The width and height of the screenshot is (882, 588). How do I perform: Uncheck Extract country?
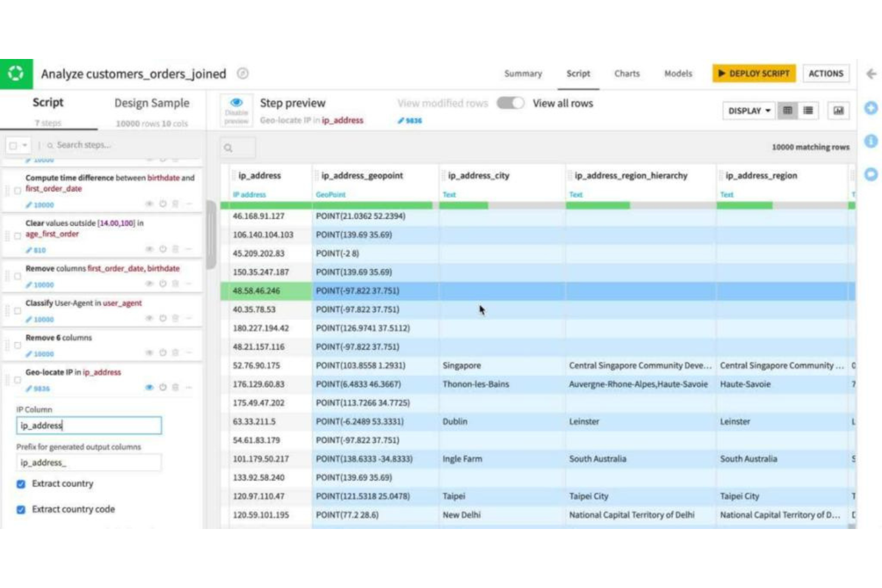tap(21, 484)
